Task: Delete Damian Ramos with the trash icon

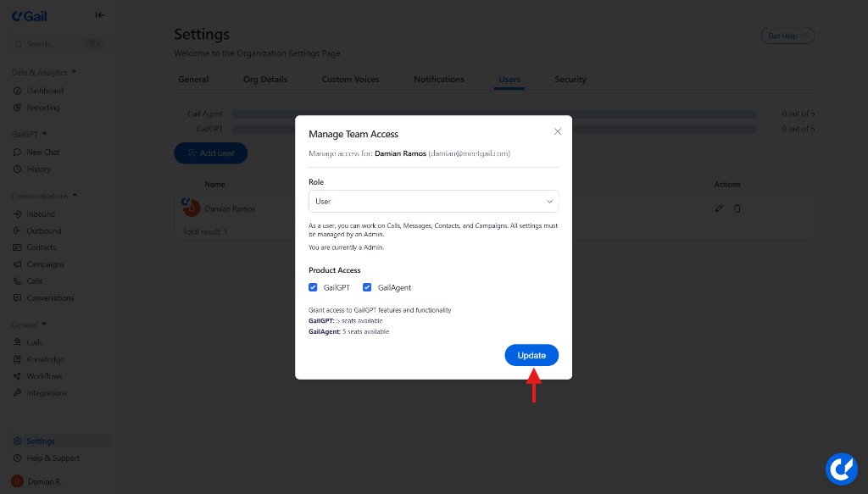Action: pyautogui.click(x=737, y=208)
